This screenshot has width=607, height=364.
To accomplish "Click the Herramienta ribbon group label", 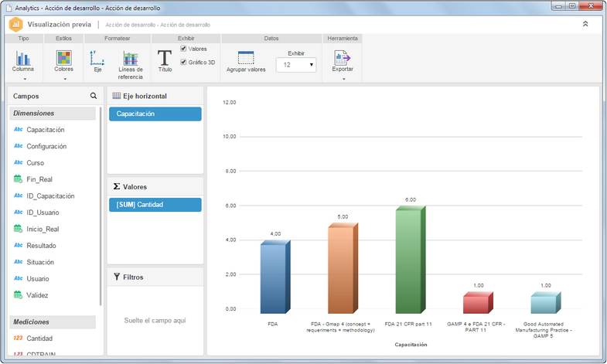I will click(343, 39).
